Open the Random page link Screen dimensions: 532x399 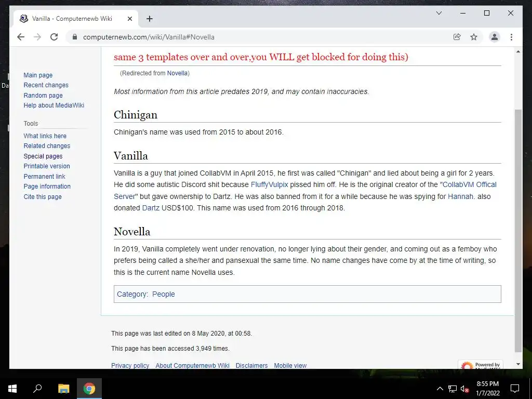click(43, 96)
